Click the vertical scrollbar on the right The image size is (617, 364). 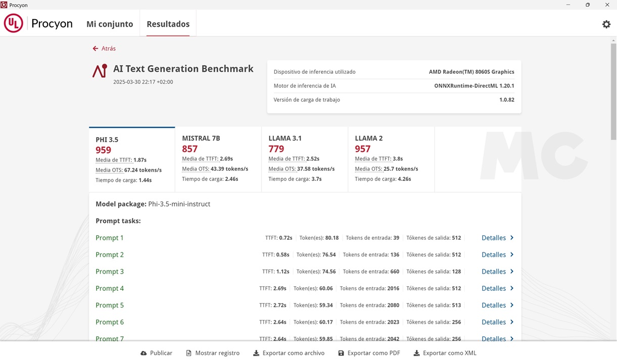[613, 91]
